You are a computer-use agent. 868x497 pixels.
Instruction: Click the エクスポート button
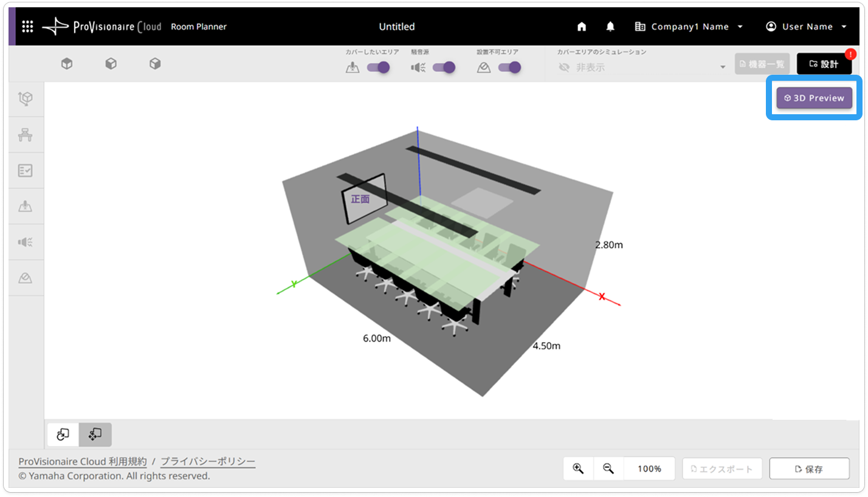[722, 468]
